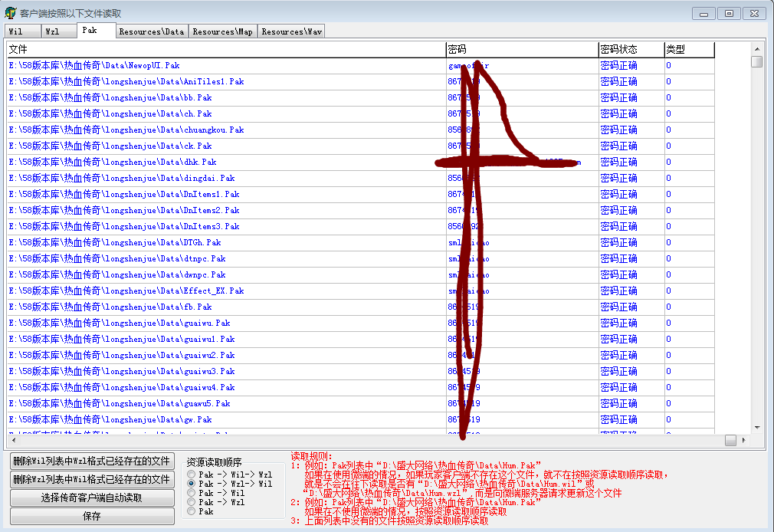Image resolution: width=774 pixels, height=532 pixels.
Task: Open the Resources\Wav tab
Action: click(291, 31)
